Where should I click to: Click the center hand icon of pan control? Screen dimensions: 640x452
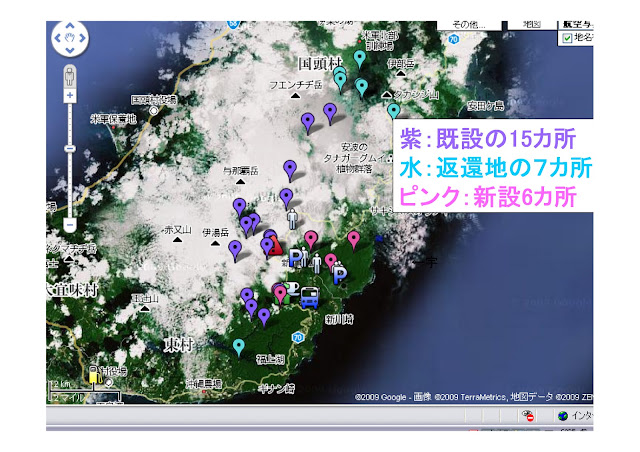pyautogui.click(x=70, y=38)
